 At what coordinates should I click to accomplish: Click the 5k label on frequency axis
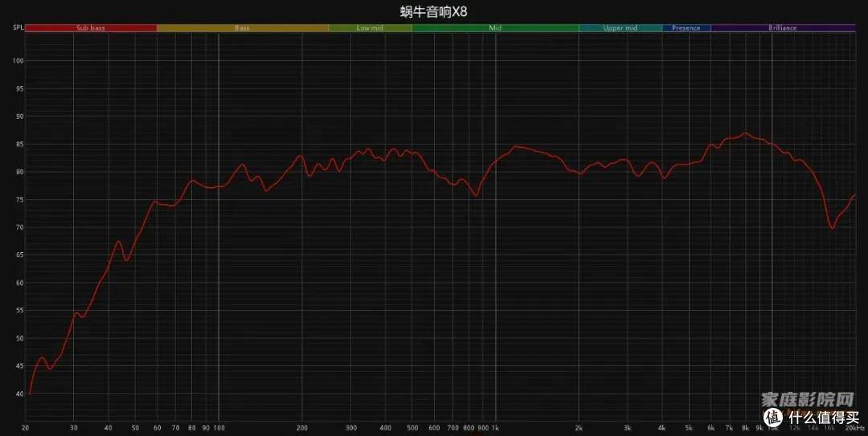(x=690, y=428)
